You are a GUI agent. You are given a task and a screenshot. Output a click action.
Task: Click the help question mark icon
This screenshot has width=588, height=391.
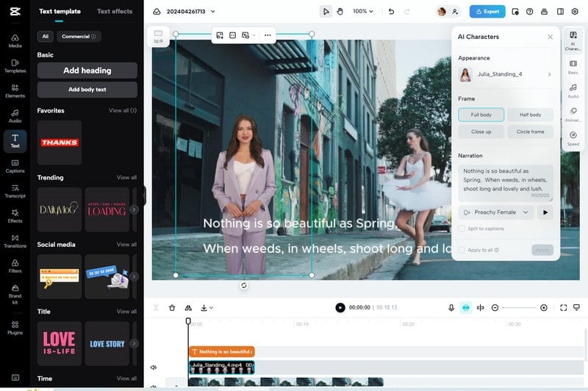529,12
